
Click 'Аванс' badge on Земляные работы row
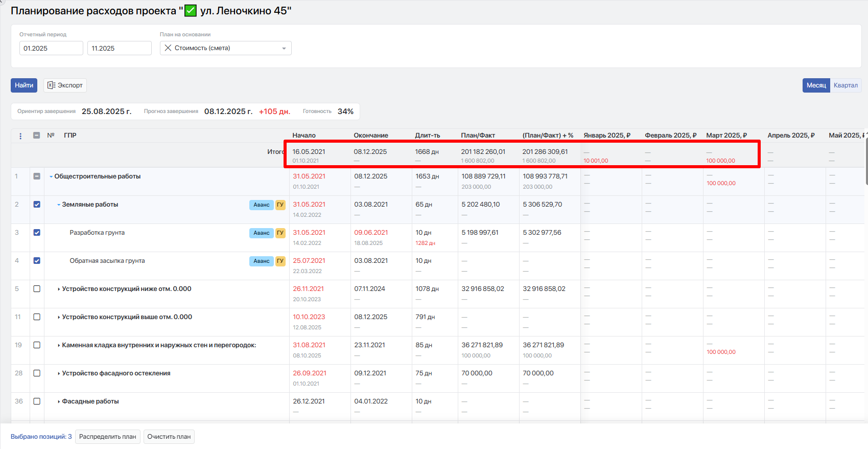[x=261, y=205]
